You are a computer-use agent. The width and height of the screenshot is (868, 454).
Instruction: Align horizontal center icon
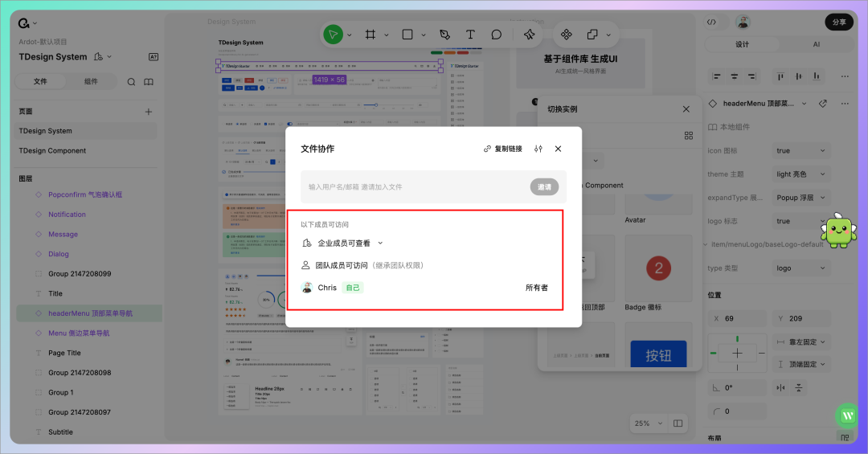point(735,76)
